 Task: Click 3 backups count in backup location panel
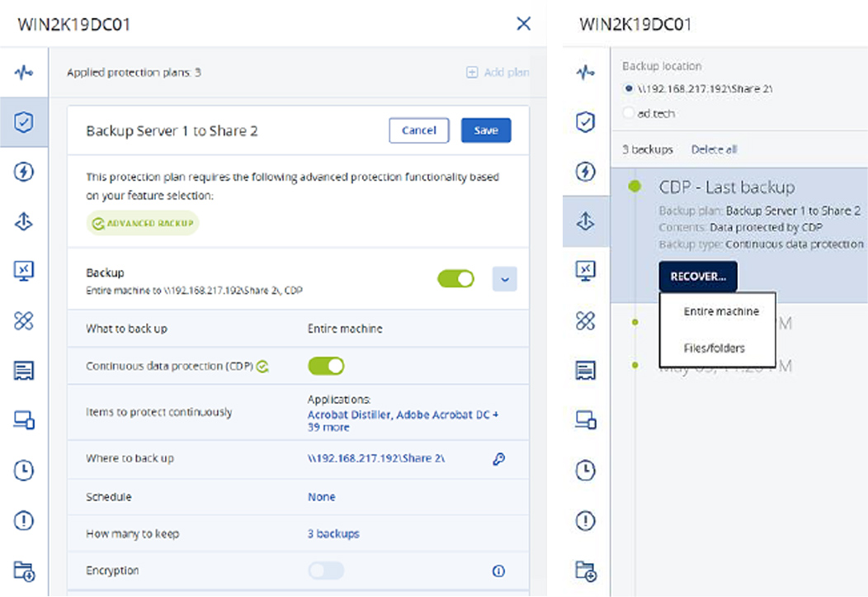pyautogui.click(x=648, y=149)
